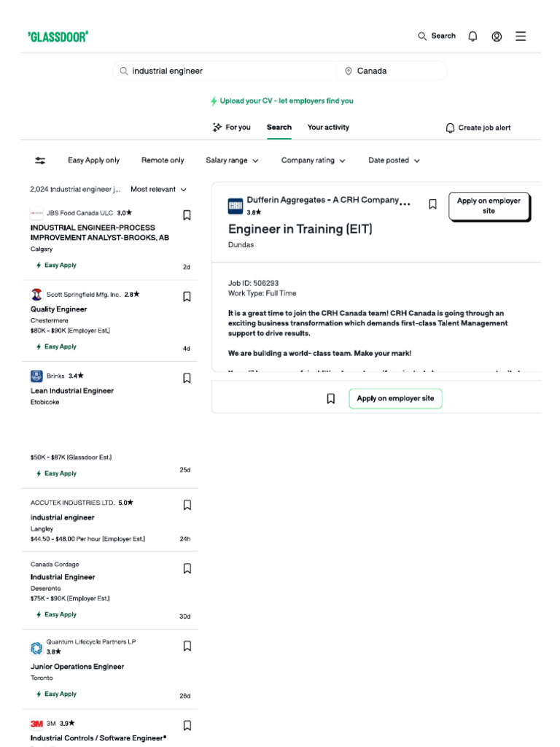Switch to the Your activity tab
This screenshot has width=560, height=747.
coord(328,128)
